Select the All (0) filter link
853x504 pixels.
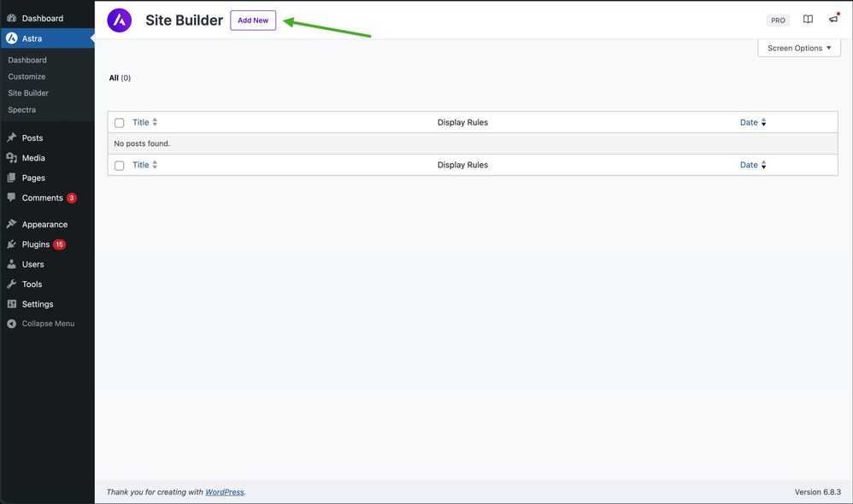point(120,78)
